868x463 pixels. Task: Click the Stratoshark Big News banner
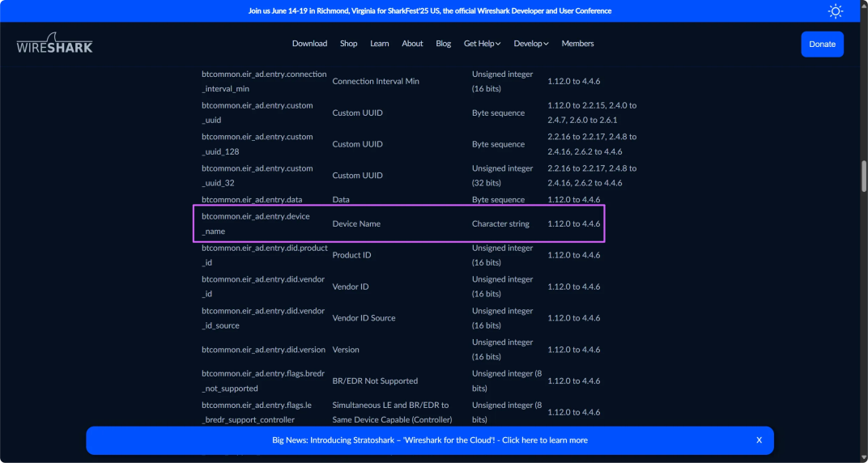click(430, 440)
